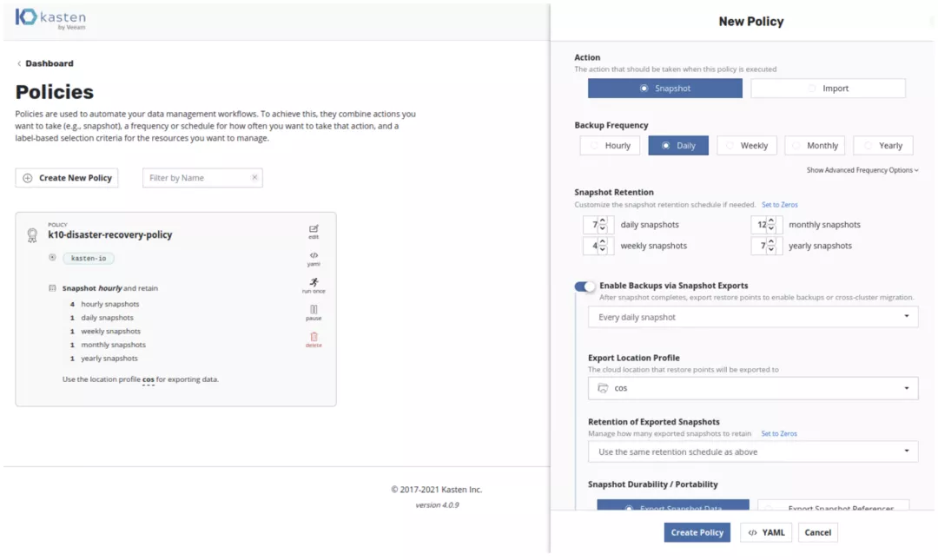Go back to the Dashboard
Viewport: 938px width, 560px height.
(x=48, y=63)
